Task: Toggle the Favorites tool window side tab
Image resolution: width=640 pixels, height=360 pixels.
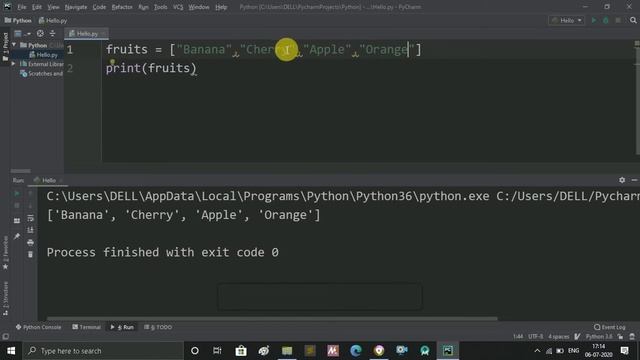Action: point(5,252)
